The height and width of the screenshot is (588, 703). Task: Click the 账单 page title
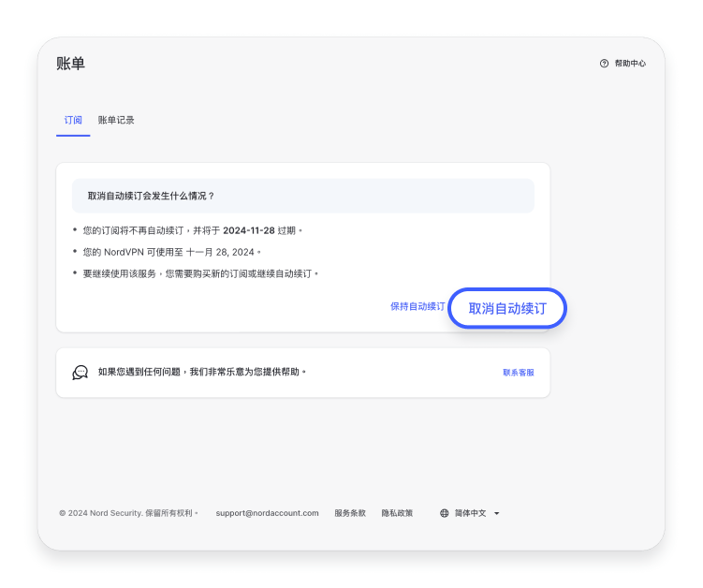[x=71, y=64]
